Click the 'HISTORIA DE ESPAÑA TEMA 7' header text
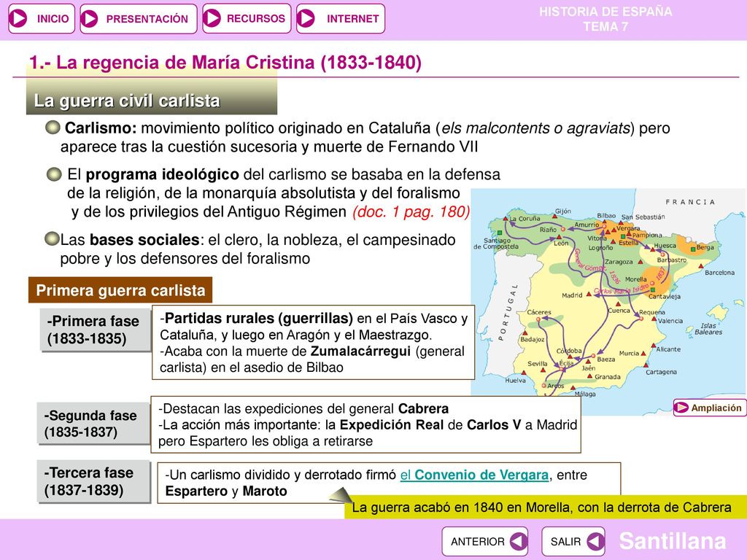747x560 pixels. click(605, 19)
